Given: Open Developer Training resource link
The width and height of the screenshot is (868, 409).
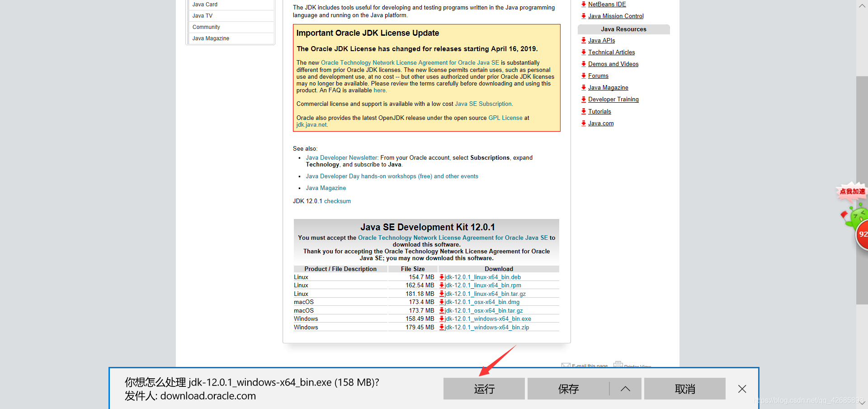Looking at the screenshot, I should point(613,100).
